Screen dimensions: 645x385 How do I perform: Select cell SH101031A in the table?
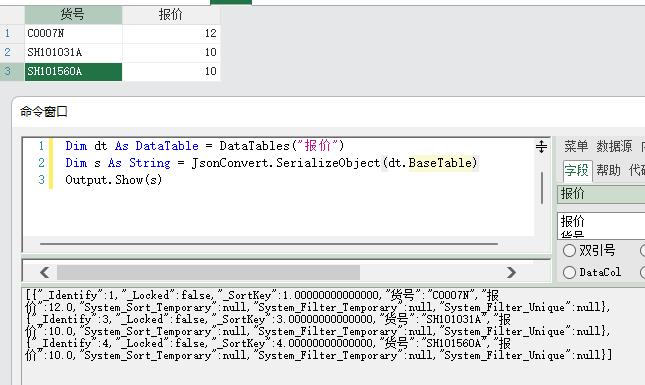(x=73, y=52)
